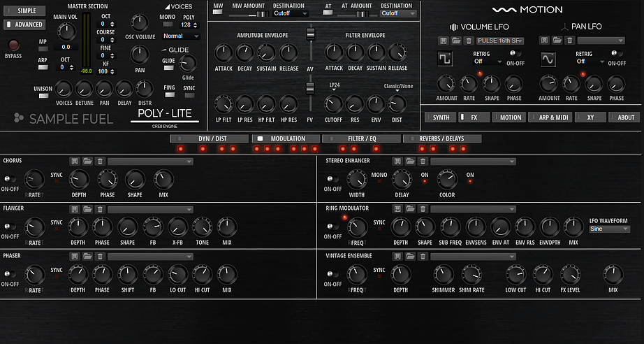Viewport: 644px width, 344px height.
Task: Open LFO Waveform Sine dropdown
Action: [609, 229]
